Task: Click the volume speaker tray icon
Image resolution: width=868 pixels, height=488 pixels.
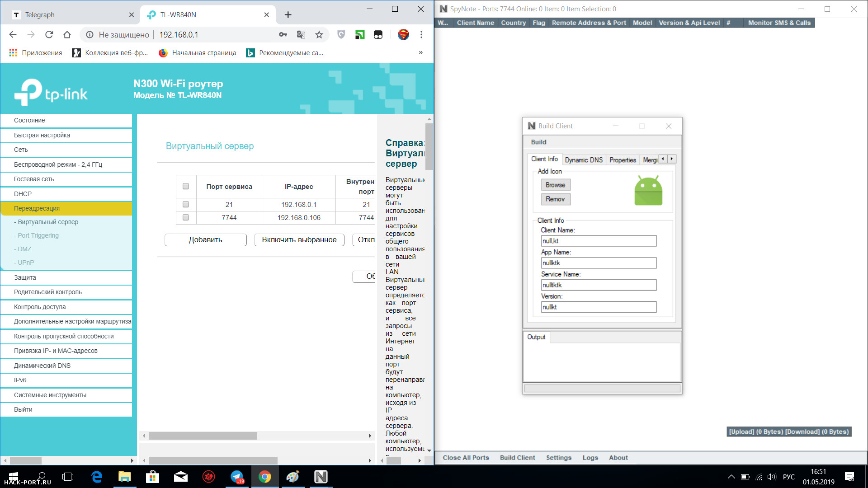Action: (x=771, y=477)
